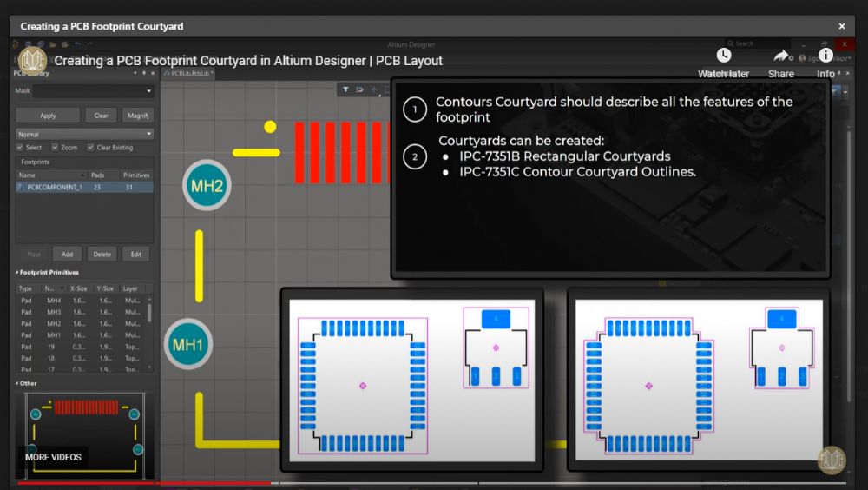Click the Share arrow icon
Screen dimensions: 868x490
[x=780, y=56]
